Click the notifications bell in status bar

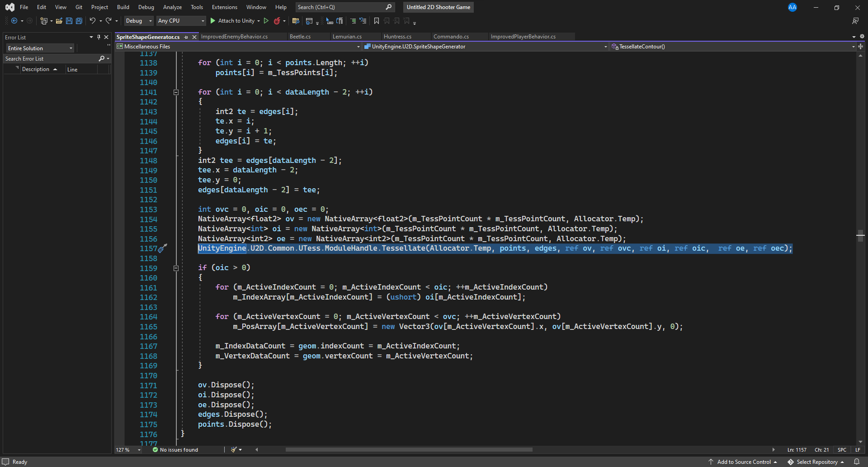(x=856, y=462)
